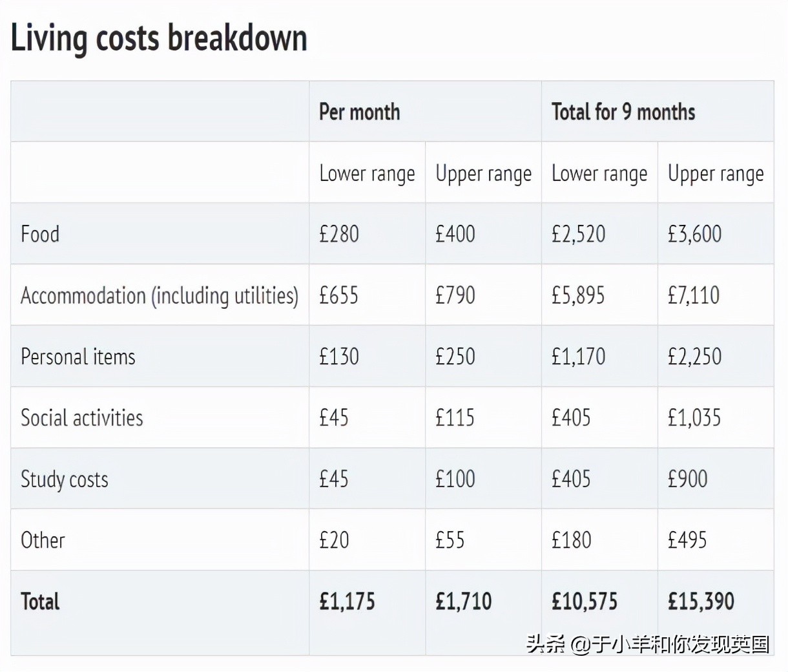Click the Accommodation (including utilities) row label
The image size is (788, 672).
(160, 295)
